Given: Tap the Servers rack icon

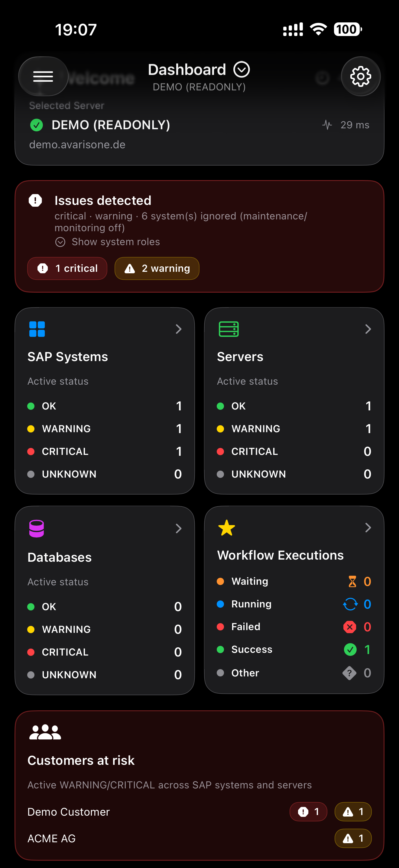Looking at the screenshot, I should 229,329.
